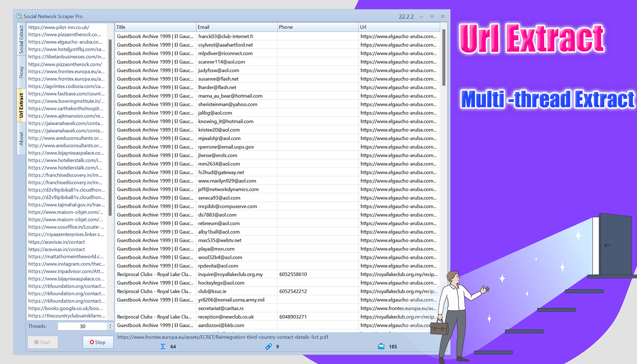Decrease Threads using the down stepper arrow
The height and width of the screenshot is (364, 637).
click(110, 328)
